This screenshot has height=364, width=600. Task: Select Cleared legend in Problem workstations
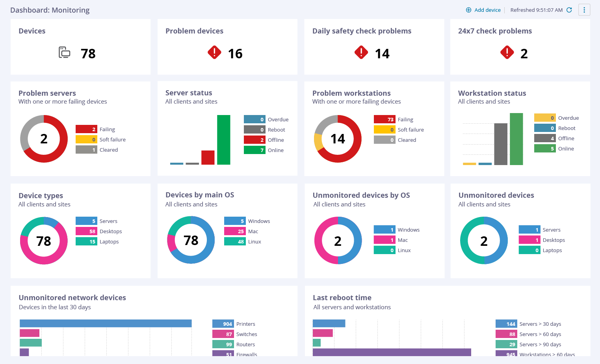(395, 140)
